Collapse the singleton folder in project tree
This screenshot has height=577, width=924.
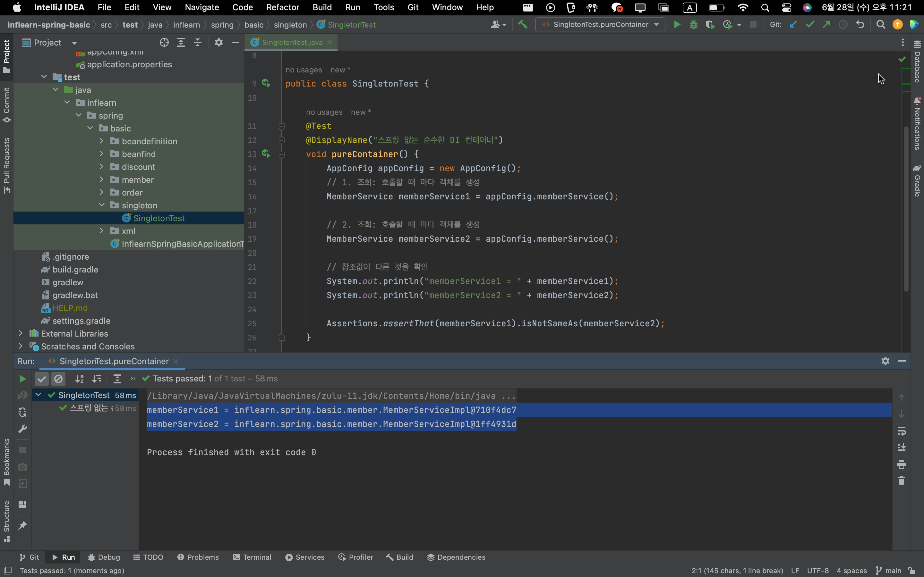point(102,205)
